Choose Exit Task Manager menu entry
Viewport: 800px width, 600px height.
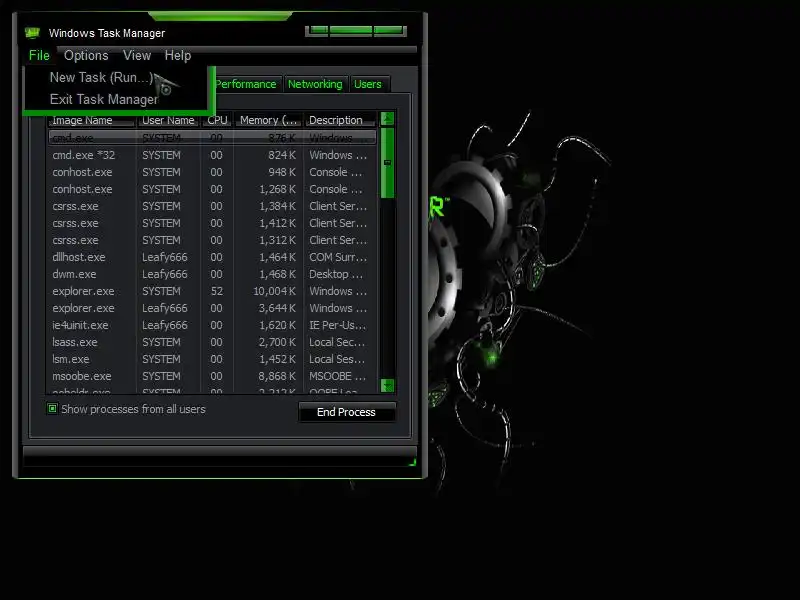(x=116, y=99)
